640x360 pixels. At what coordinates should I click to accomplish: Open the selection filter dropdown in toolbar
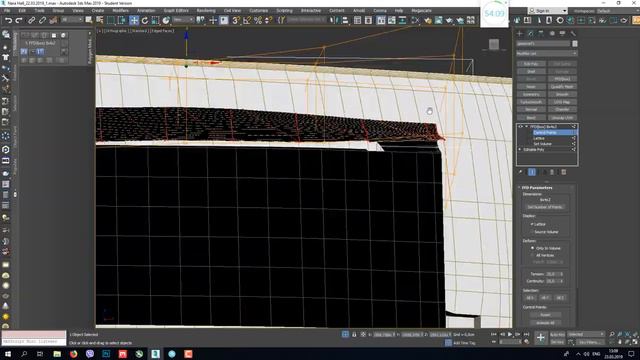(x=71, y=20)
